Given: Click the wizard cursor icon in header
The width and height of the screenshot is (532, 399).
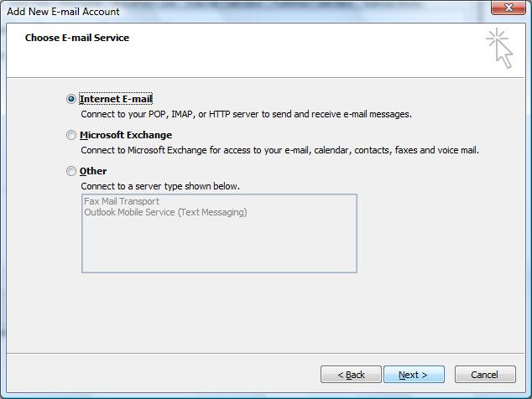Looking at the screenshot, I should tap(498, 47).
